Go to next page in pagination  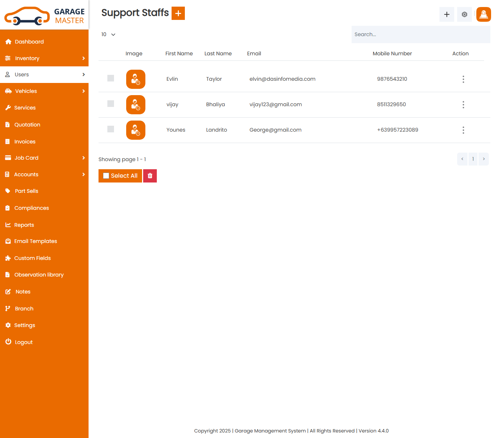483,159
